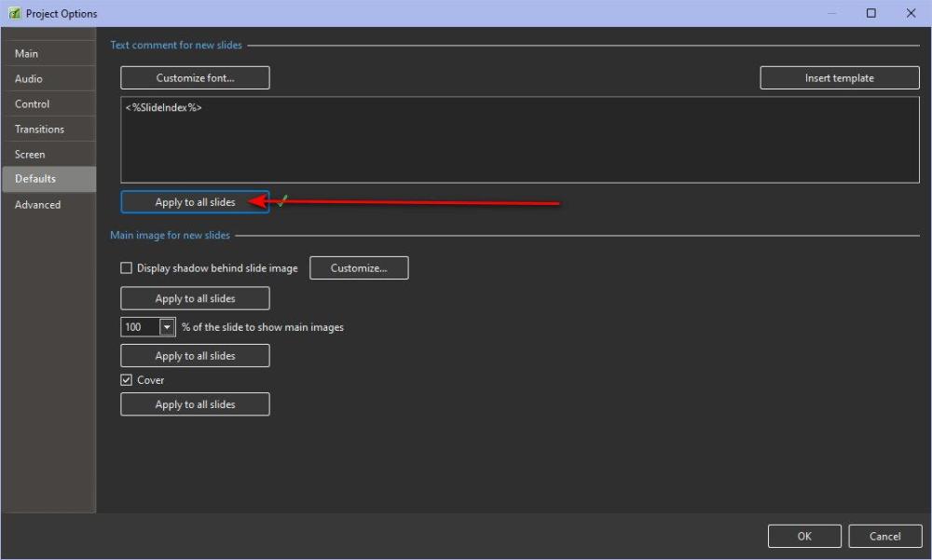Expand the slide percentage dropdown arrow
This screenshot has width=932, height=560.
167,327
